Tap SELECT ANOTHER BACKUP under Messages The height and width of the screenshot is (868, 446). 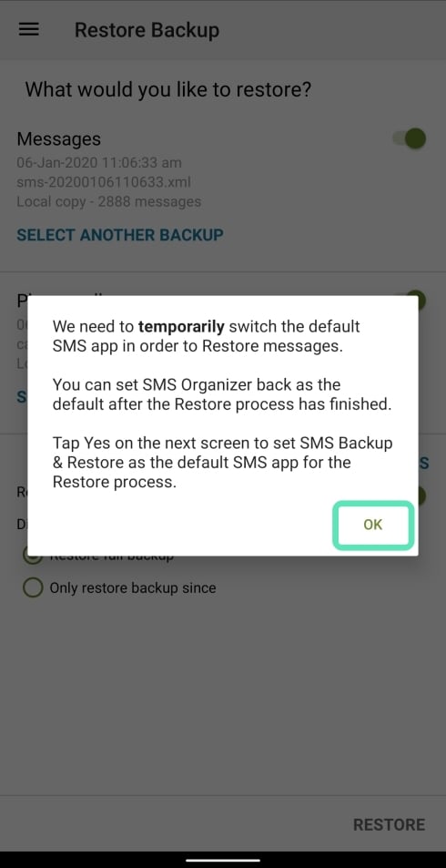click(120, 235)
